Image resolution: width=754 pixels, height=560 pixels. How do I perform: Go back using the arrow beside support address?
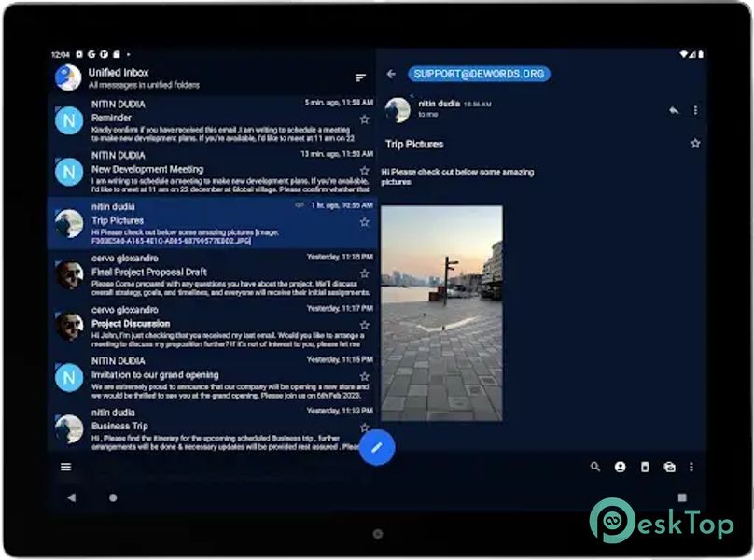point(391,74)
